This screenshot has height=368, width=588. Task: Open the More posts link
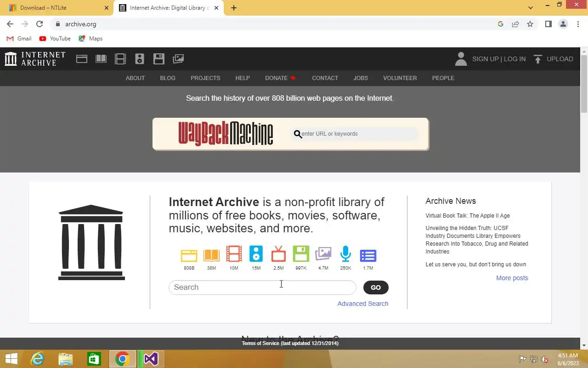click(512, 278)
